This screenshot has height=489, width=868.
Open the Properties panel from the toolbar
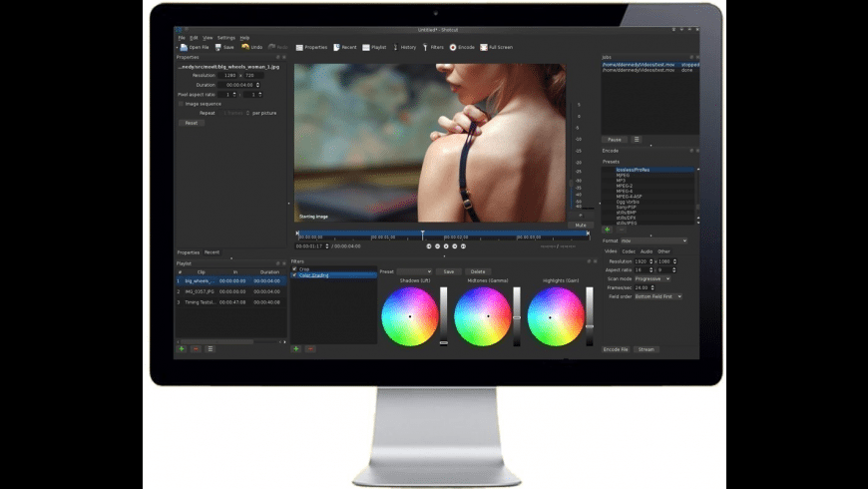(311, 48)
